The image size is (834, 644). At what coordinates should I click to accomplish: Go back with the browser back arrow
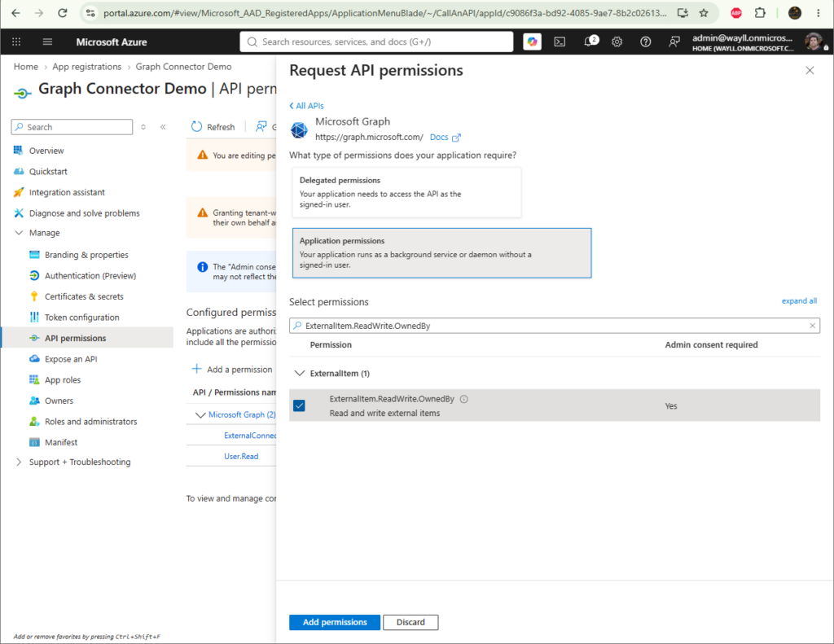15,13
